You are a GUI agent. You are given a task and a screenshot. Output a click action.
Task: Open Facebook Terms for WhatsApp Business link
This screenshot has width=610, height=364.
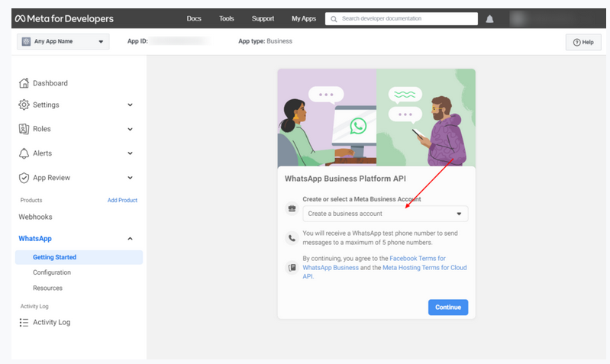[x=374, y=263]
